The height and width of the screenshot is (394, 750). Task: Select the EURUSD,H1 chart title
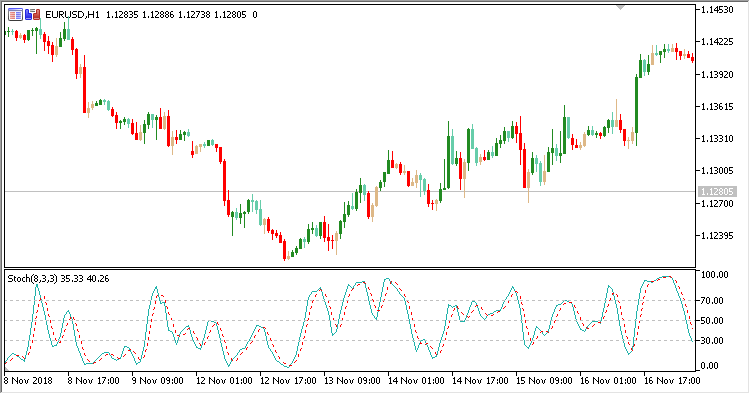pyautogui.click(x=72, y=15)
